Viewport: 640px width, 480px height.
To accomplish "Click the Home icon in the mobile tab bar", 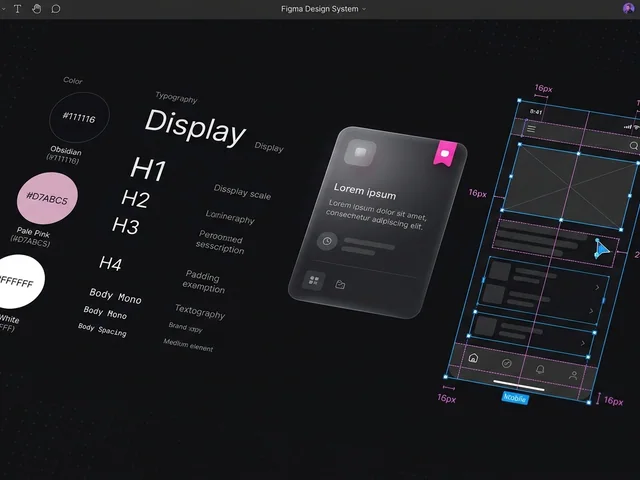I will 473,358.
